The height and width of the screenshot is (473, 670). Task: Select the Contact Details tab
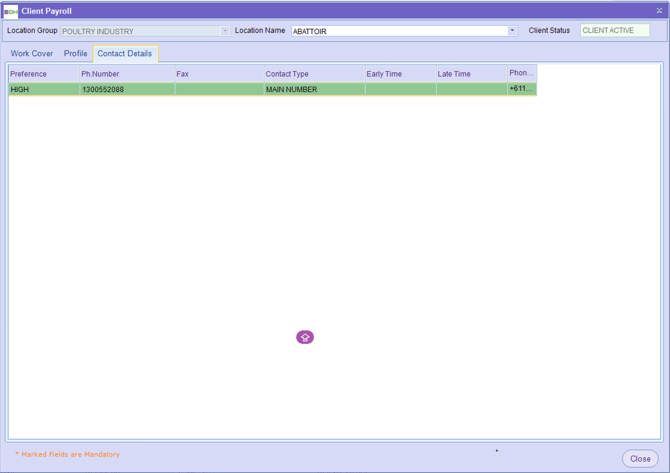click(x=125, y=54)
